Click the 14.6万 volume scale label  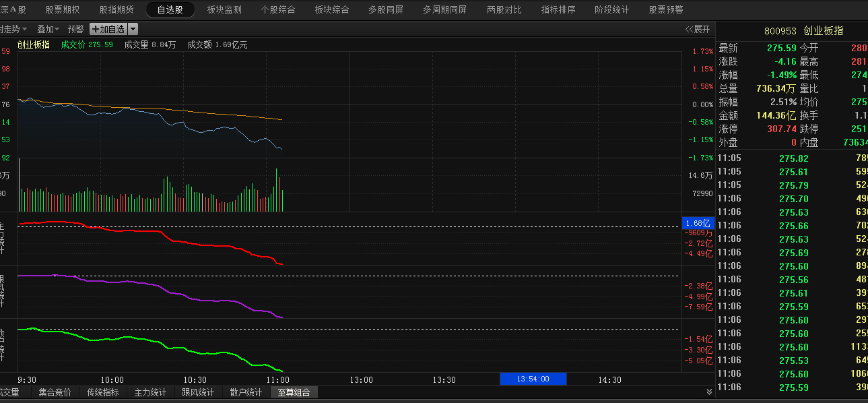pos(701,175)
